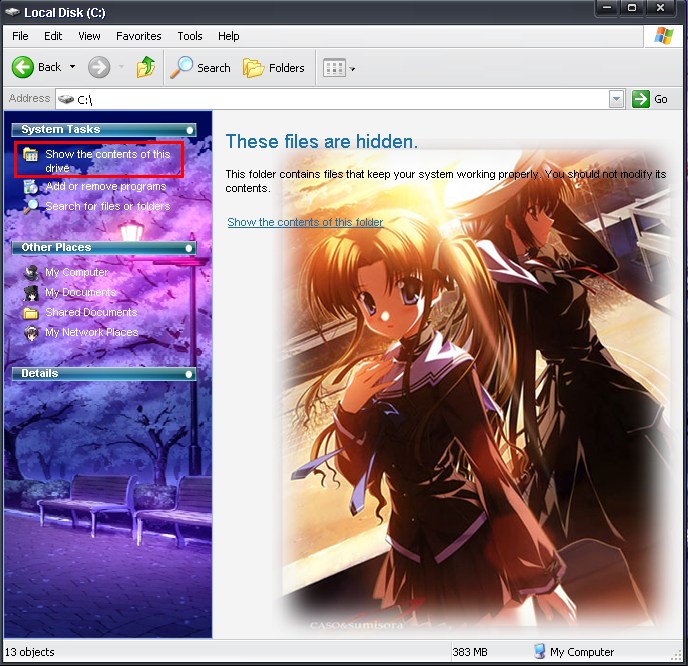Toggle the Folders pane button
Viewport: 688px width, 666px height.
(274, 68)
